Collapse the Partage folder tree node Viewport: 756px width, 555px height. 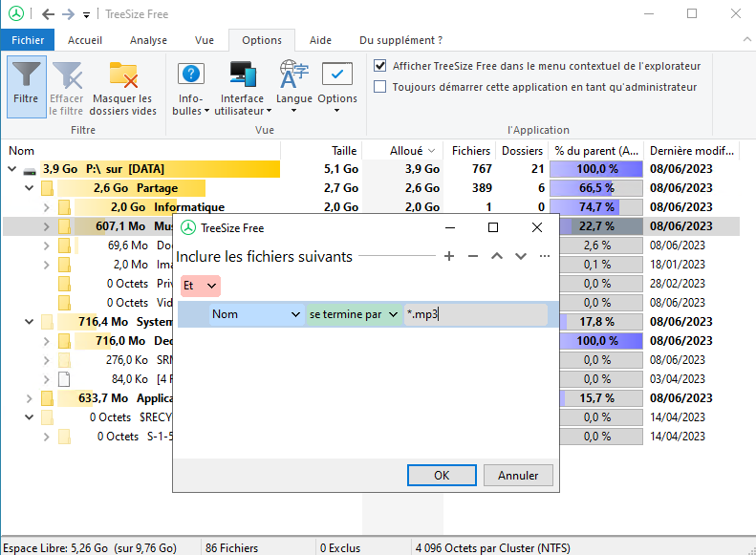[x=30, y=188]
